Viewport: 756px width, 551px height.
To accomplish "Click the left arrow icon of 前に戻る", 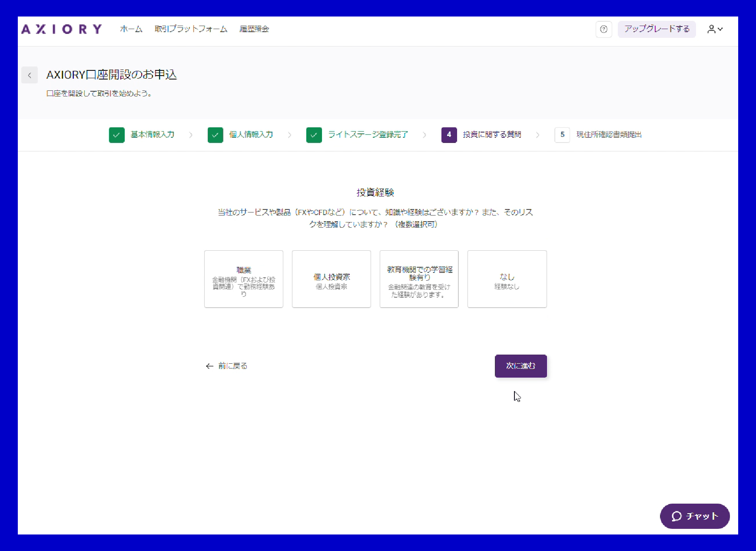I will 209,366.
